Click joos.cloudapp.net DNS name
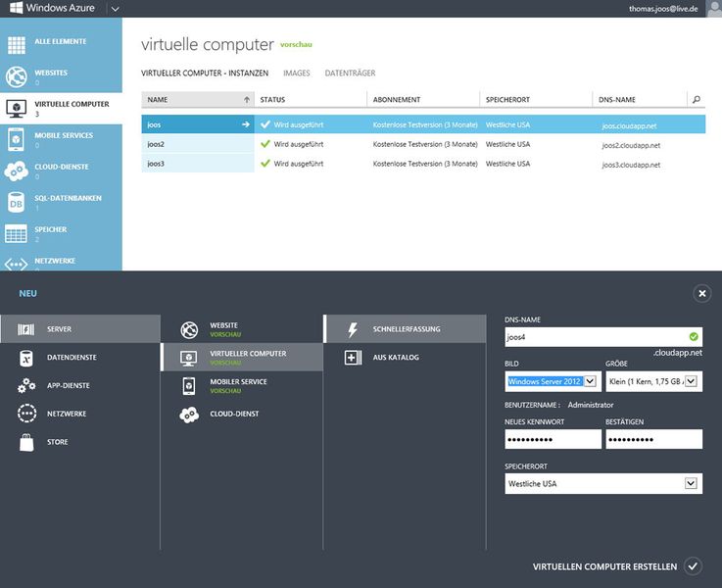 [x=629, y=125]
